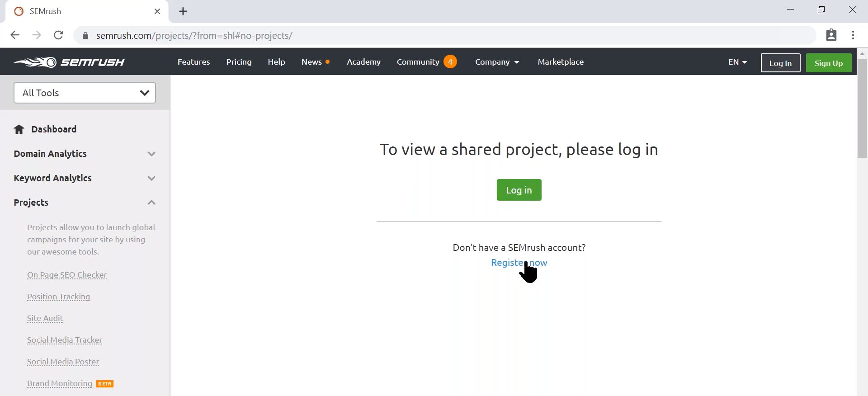Open the Help menu item
Image resolution: width=868 pixels, height=396 pixels.
276,62
